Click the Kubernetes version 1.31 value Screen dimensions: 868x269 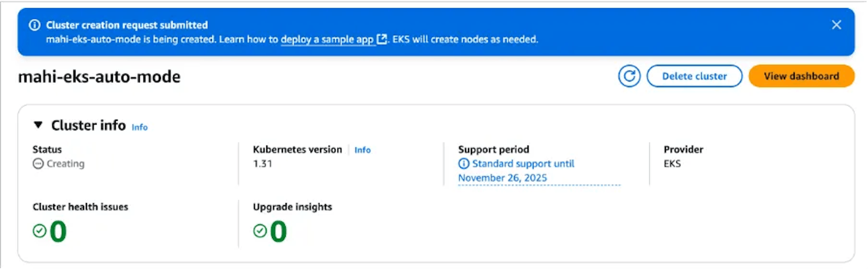[263, 164]
